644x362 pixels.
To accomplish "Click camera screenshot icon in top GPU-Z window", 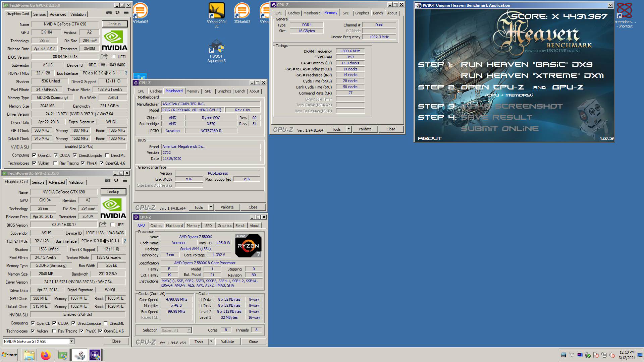I will coord(109,13).
